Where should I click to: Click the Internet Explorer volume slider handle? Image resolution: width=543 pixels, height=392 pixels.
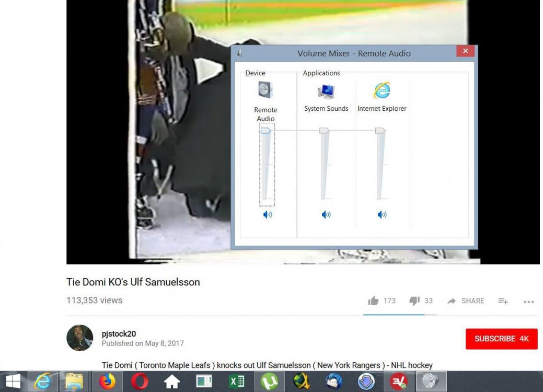pyautogui.click(x=380, y=130)
